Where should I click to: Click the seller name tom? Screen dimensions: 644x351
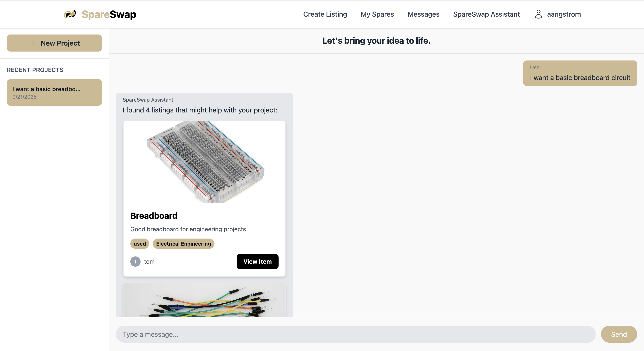149,262
